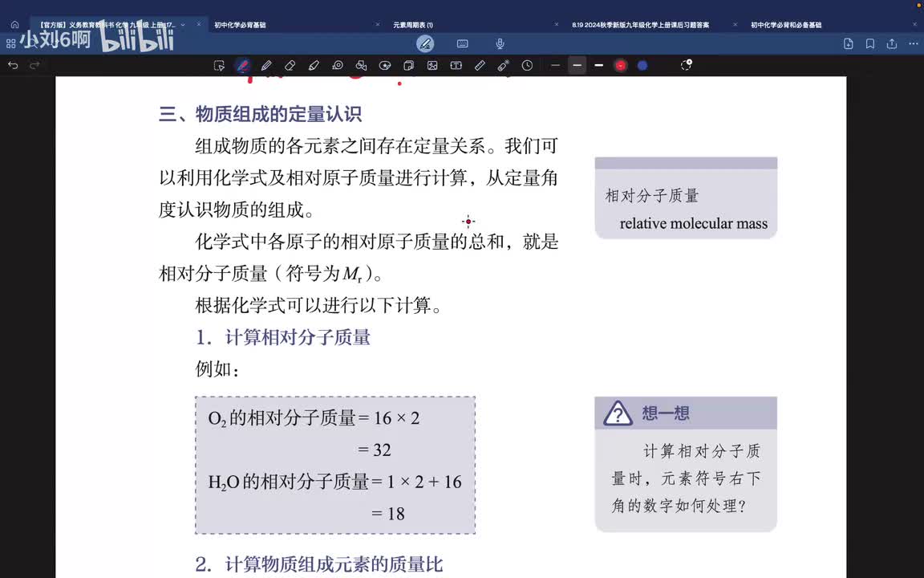This screenshot has width=924, height=578.
Task: Switch to the 元素周期表 (1) tab
Action: pos(413,25)
